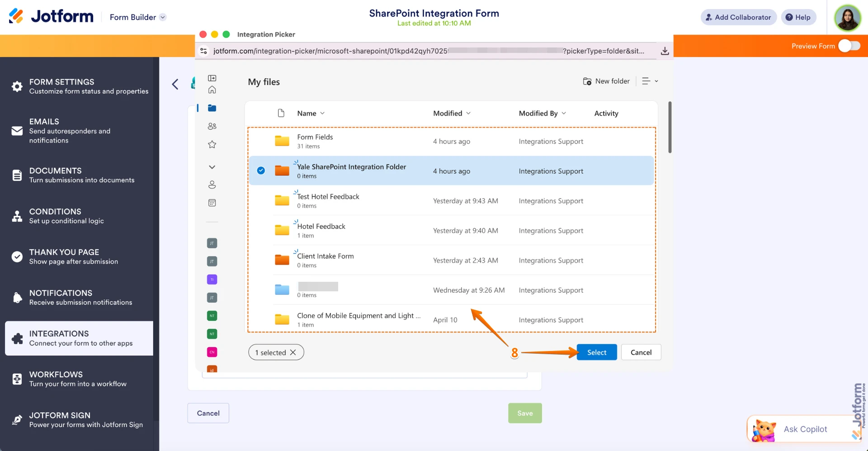The image size is (868, 451).
Task: Open the purple Ti site tile
Action: (x=212, y=280)
